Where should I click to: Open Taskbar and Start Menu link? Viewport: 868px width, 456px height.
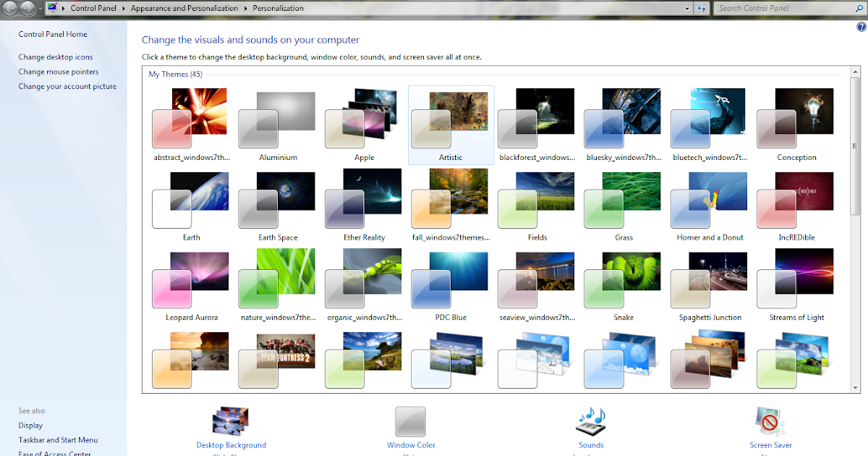pyautogui.click(x=58, y=440)
